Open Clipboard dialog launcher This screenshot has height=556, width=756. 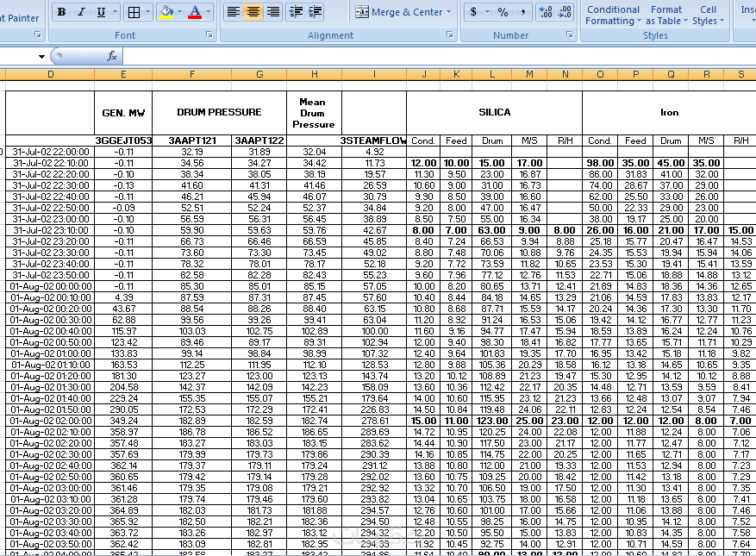pyautogui.click(x=38, y=34)
